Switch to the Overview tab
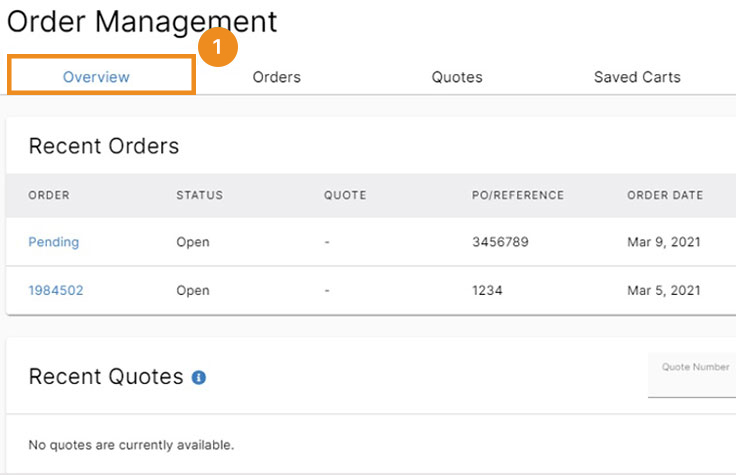This screenshot has height=475, width=736. coord(96,77)
